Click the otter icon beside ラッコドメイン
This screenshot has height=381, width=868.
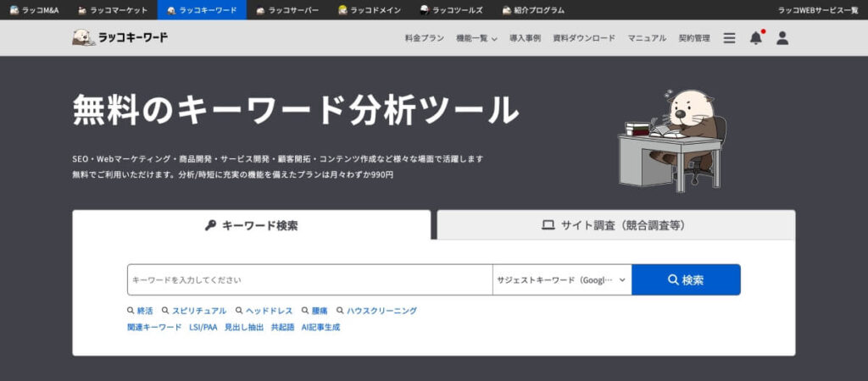click(343, 10)
